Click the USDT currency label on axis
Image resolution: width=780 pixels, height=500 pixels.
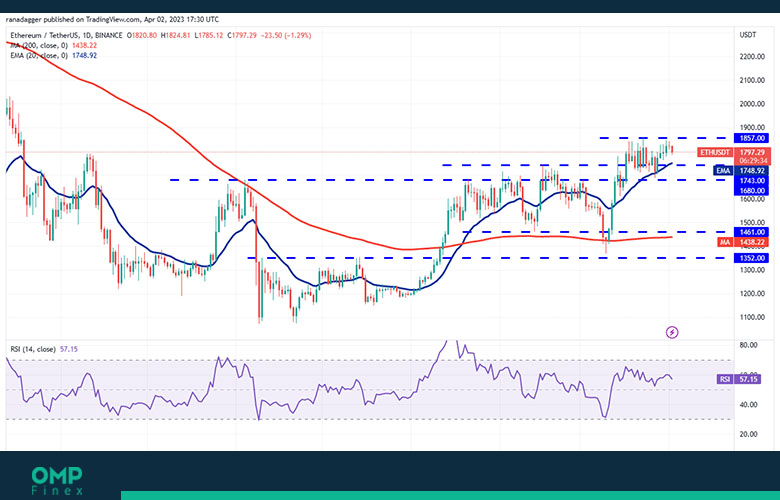748,35
